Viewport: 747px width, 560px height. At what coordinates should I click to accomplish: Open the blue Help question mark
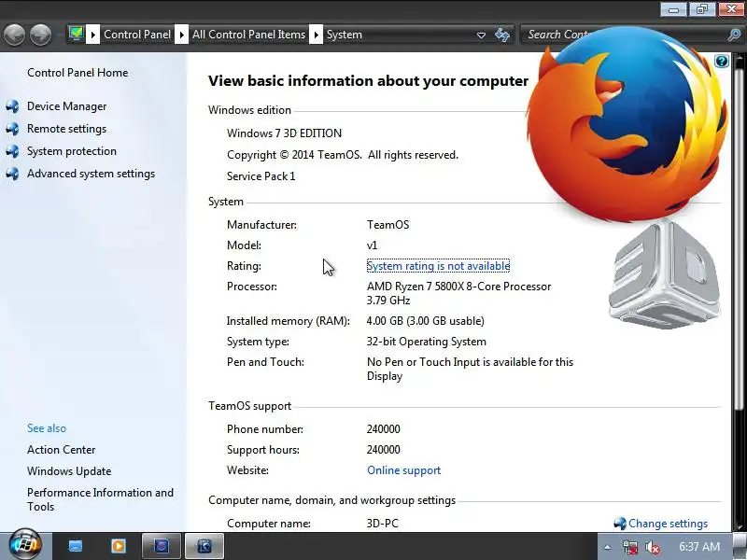click(x=722, y=61)
